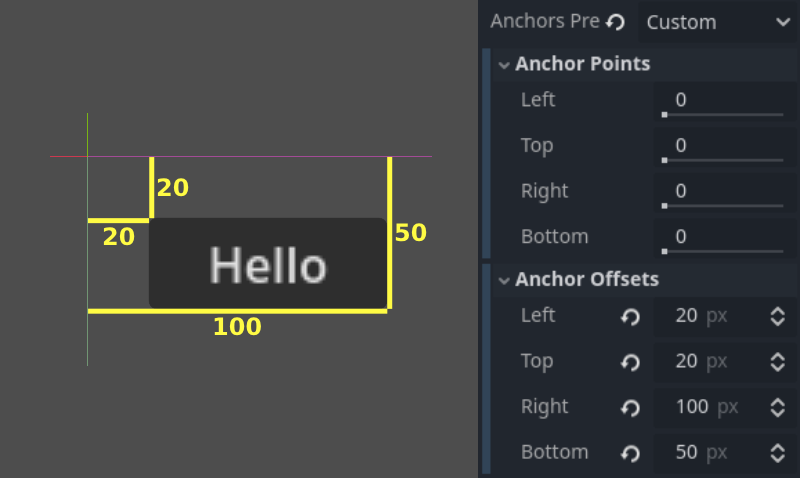Adjust the Left offset stepper arrows

(777, 317)
